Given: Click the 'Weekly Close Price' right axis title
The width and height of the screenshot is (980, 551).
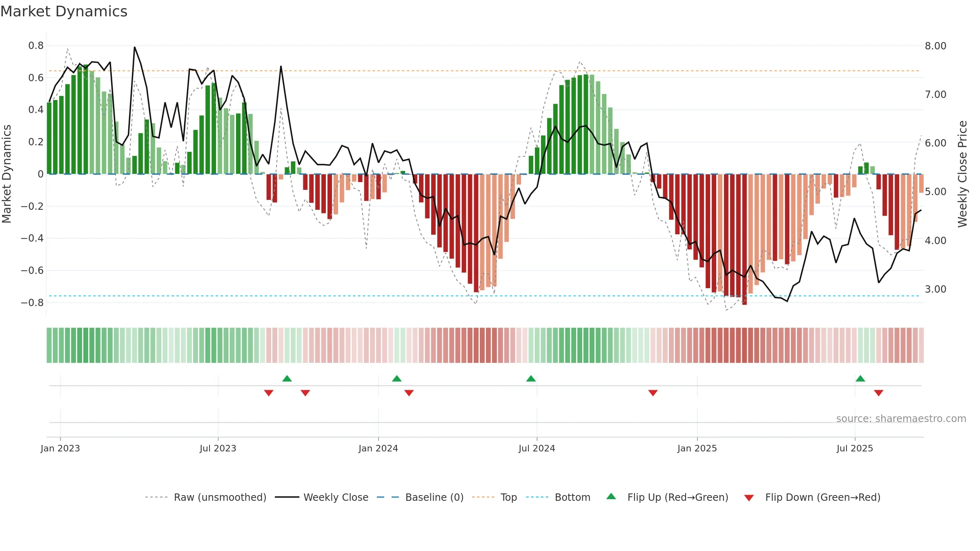Looking at the screenshot, I should pyautogui.click(x=962, y=174).
